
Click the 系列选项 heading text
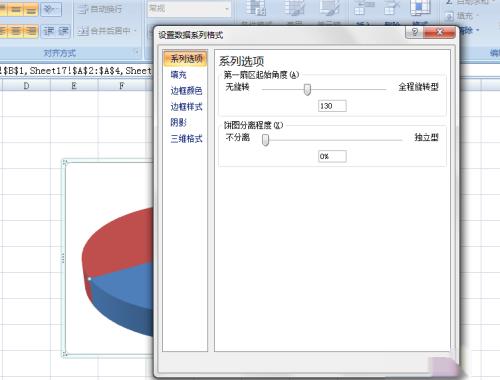click(242, 61)
